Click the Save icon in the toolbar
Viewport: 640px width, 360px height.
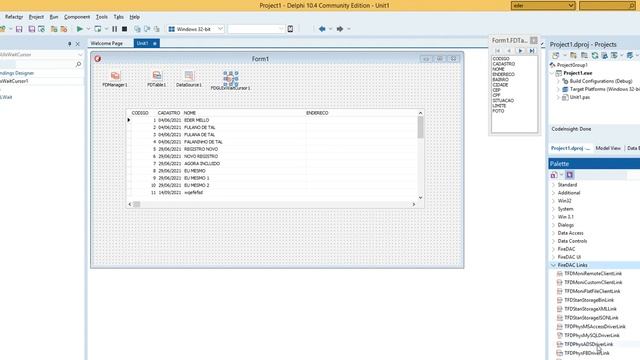[19, 29]
